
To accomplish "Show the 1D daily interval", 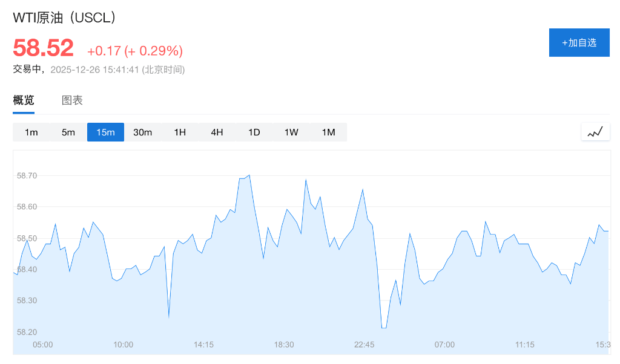I will click(x=254, y=132).
